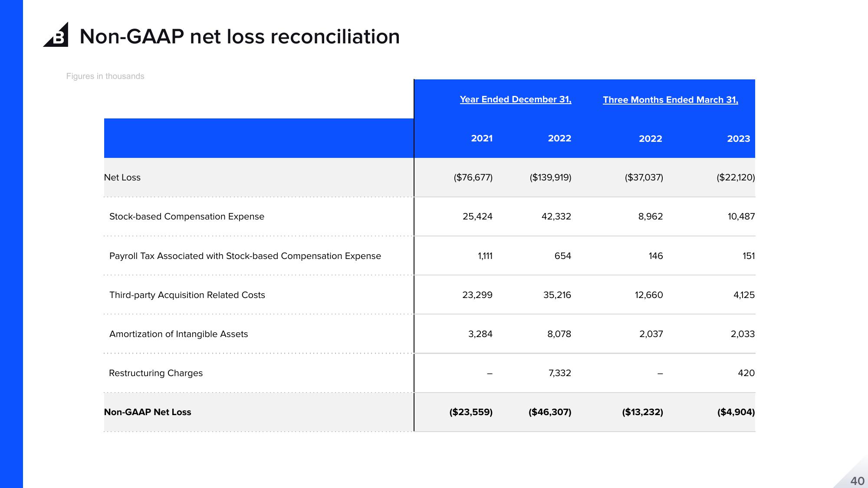Click the value 25,424

click(x=477, y=216)
